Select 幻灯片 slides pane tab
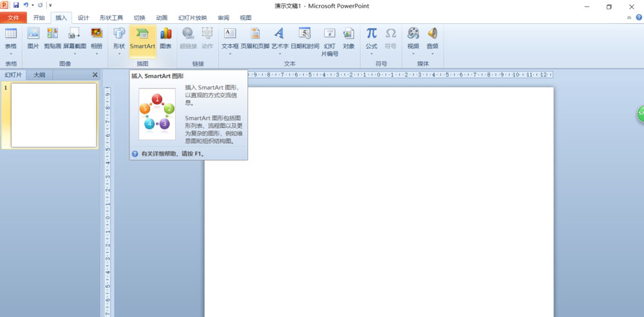This screenshot has width=644, height=317. coord(13,75)
